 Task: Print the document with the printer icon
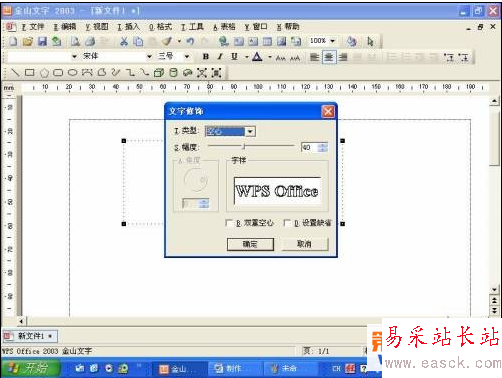coord(90,41)
